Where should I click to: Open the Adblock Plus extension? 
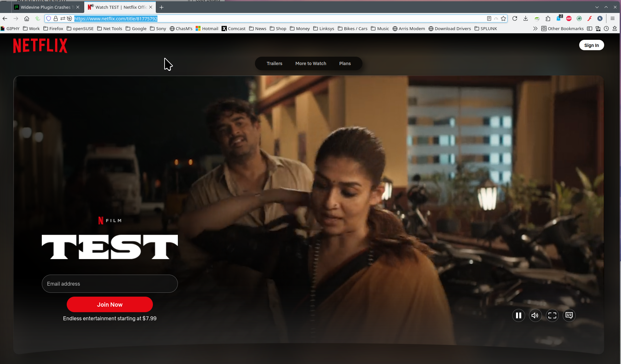[x=569, y=18]
